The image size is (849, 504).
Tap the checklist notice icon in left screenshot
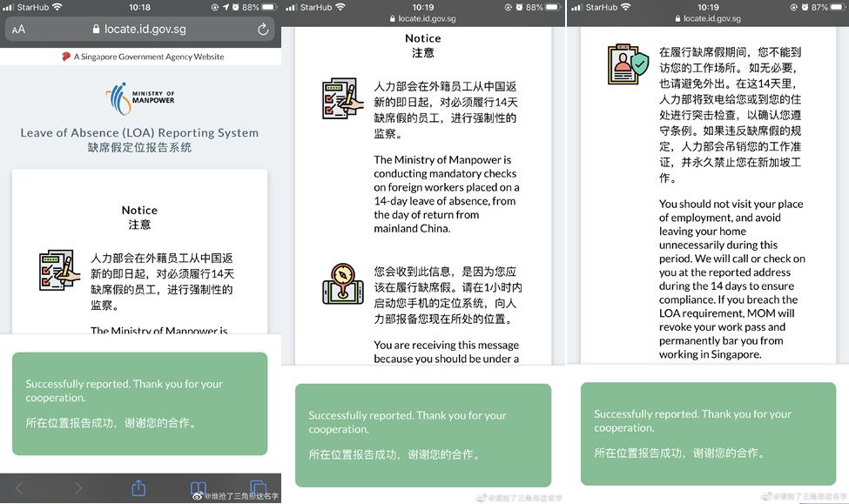(x=59, y=269)
